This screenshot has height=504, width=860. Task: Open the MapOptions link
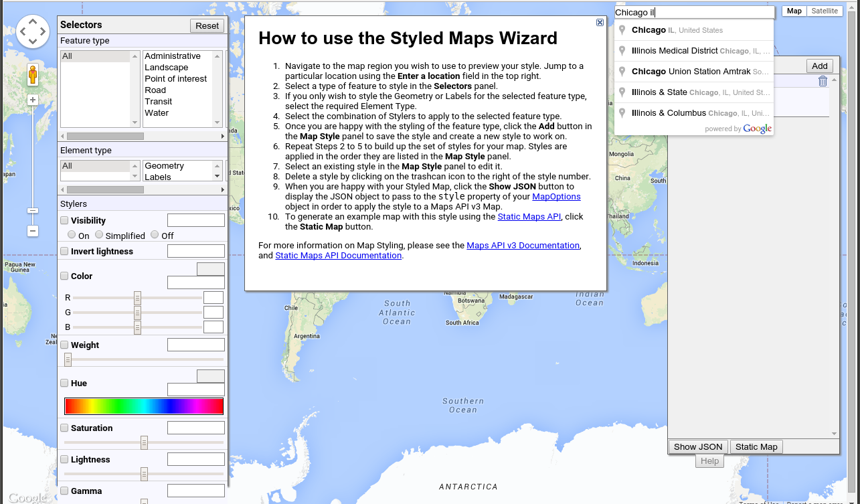click(556, 197)
